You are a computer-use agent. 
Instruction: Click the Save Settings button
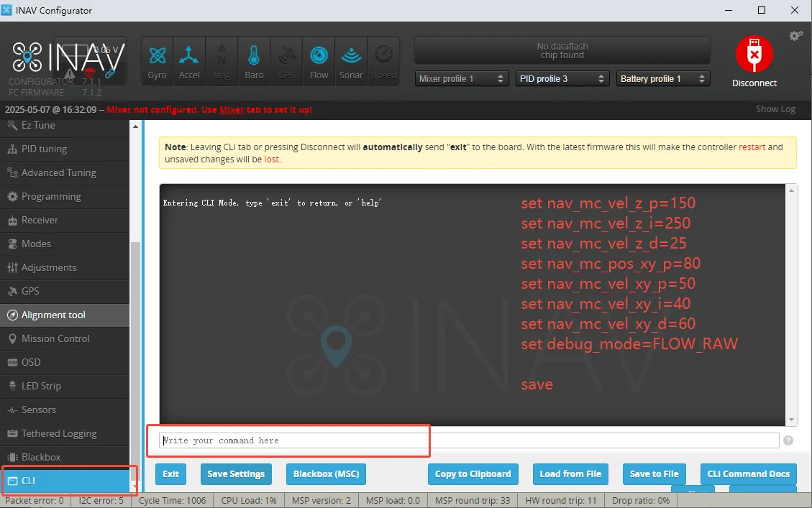pos(236,474)
